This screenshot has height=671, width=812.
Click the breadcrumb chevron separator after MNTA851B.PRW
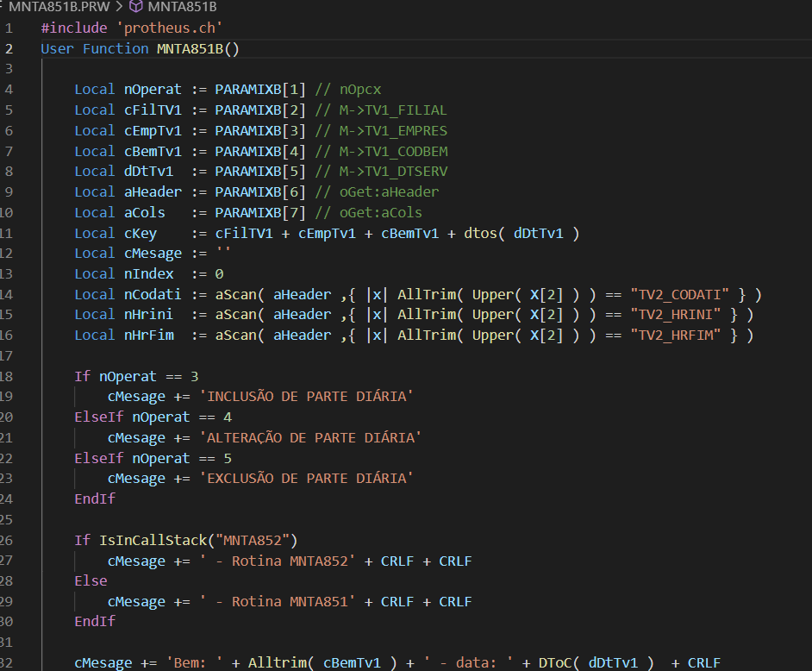click(119, 7)
